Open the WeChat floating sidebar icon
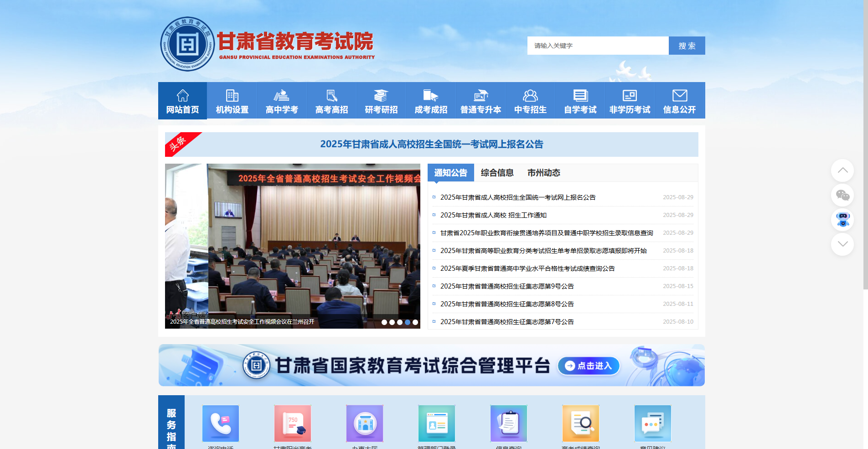 (843, 195)
